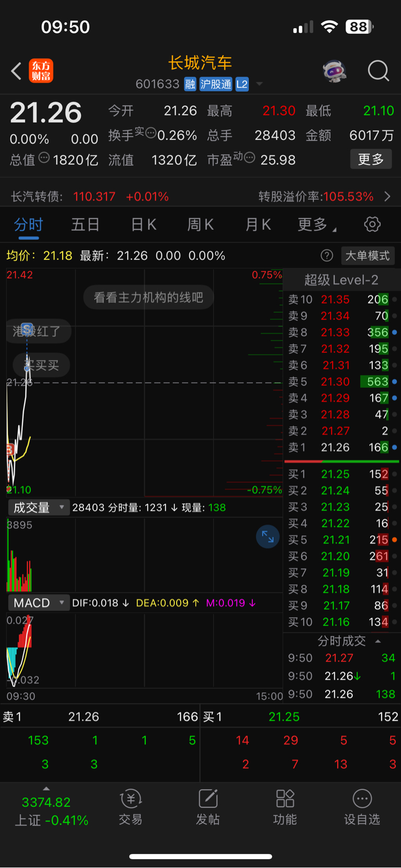Tap the B buy marker on chart

pos(10,449)
